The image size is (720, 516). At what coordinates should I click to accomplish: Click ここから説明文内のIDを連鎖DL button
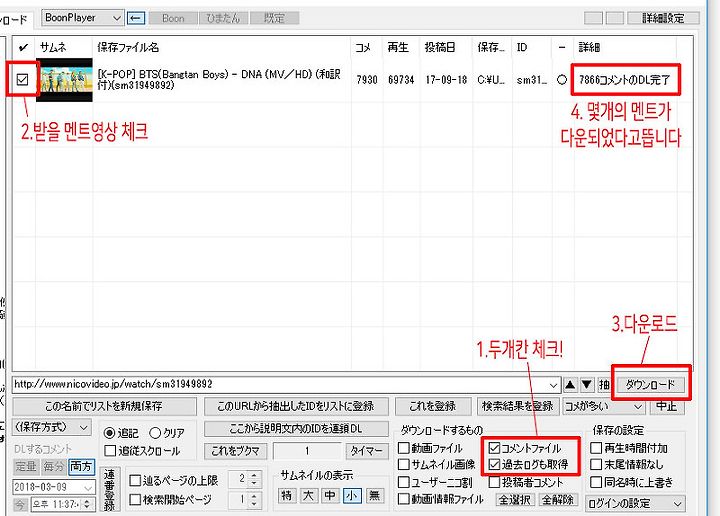click(296, 429)
